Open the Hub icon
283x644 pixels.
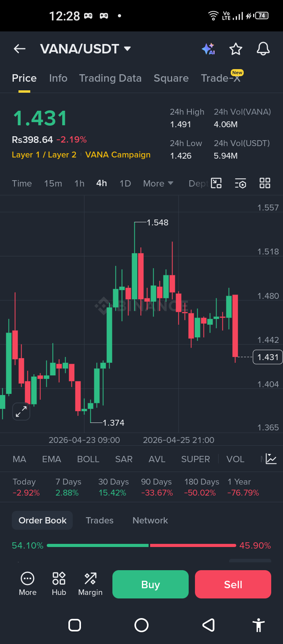59,584
